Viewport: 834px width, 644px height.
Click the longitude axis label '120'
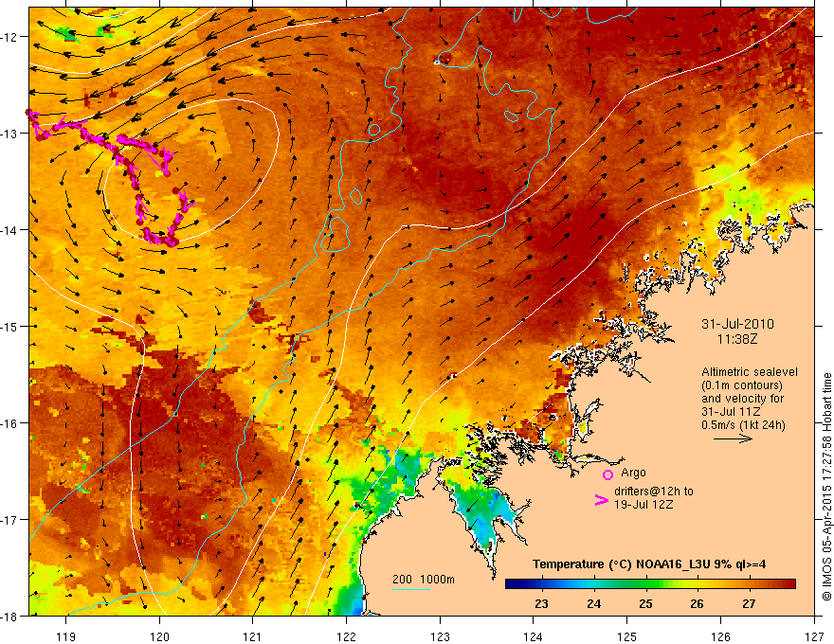pos(159,636)
